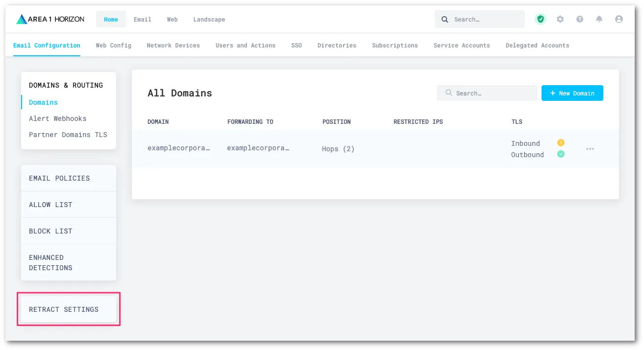Click the user account avatar icon
The width and height of the screenshot is (644, 350).
[619, 19]
